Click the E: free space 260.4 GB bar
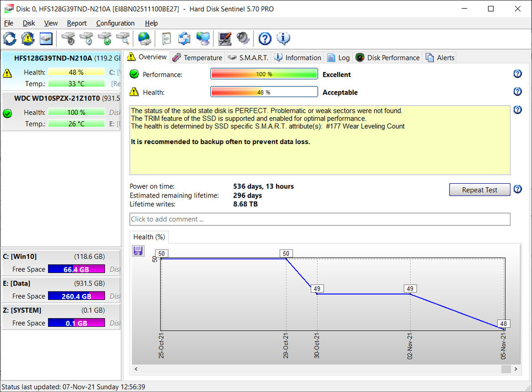This screenshot has height=392, width=532. tap(76, 296)
